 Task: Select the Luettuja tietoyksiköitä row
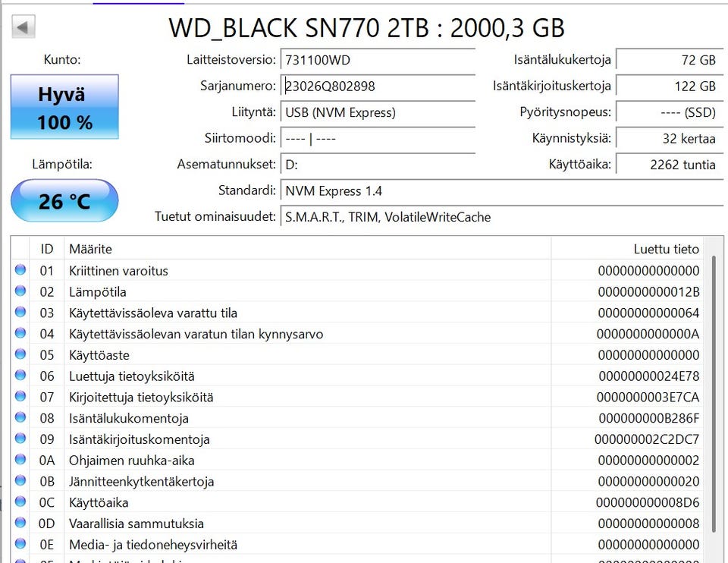pyautogui.click(x=357, y=376)
